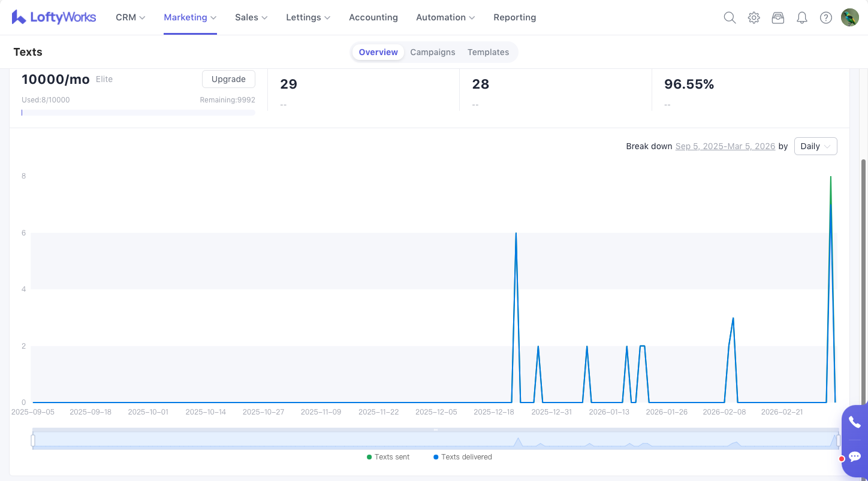Viewport: 868px width, 481px height.
Task: Open the floating chat bubble button
Action: (x=855, y=456)
